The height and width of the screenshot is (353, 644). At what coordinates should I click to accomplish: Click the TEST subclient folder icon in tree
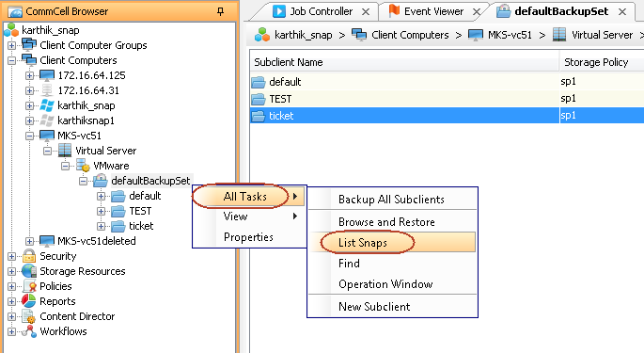(x=118, y=211)
